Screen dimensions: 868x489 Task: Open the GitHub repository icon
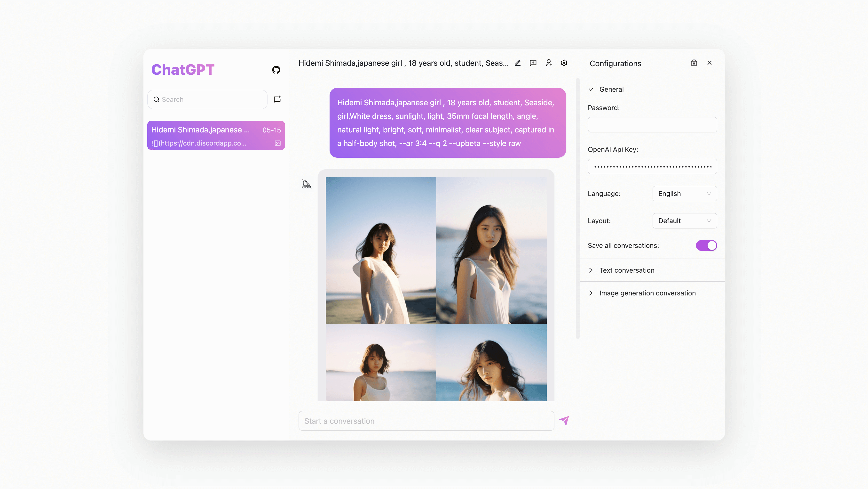[x=276, y=70]
